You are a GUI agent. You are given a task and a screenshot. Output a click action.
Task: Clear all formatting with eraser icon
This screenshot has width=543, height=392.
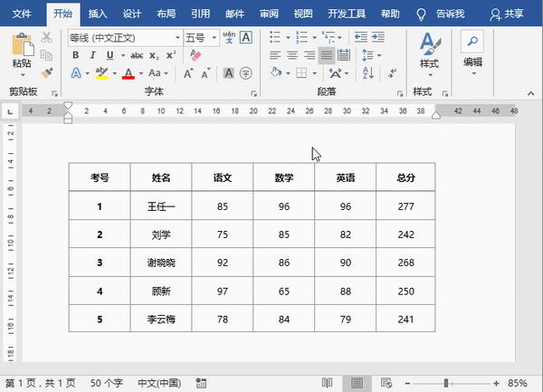[195, 55]
